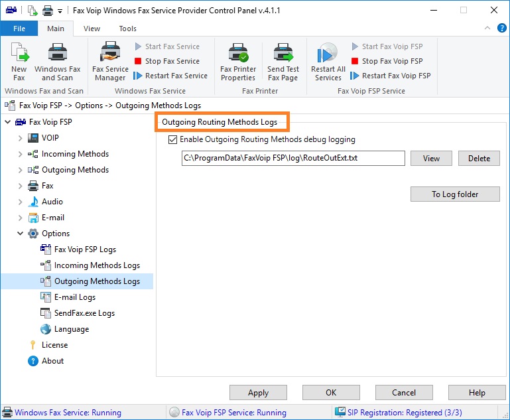This screenshot has width=510, height=420.
Task: Expand the E-mail tree node
Action: [20, 218]
